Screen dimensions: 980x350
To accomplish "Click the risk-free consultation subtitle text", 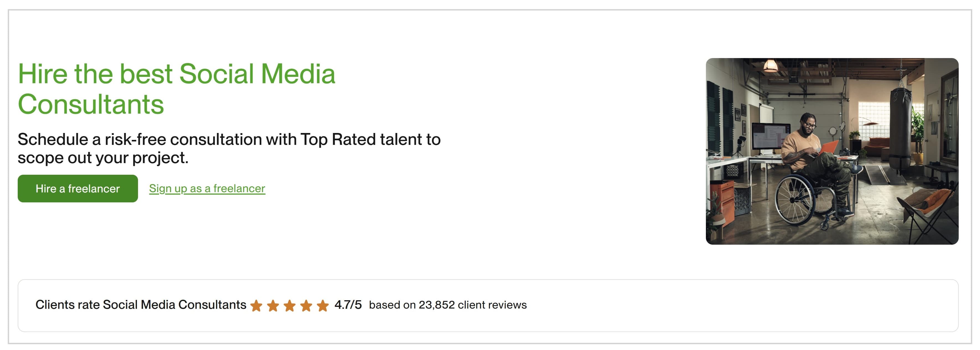I will coord(229,148).
